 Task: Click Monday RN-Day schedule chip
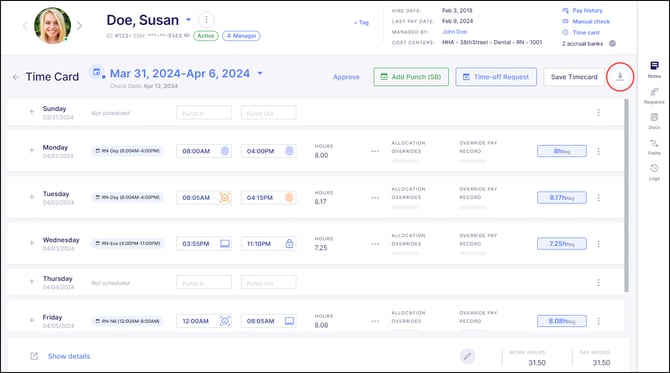click(x=127, y=151)
